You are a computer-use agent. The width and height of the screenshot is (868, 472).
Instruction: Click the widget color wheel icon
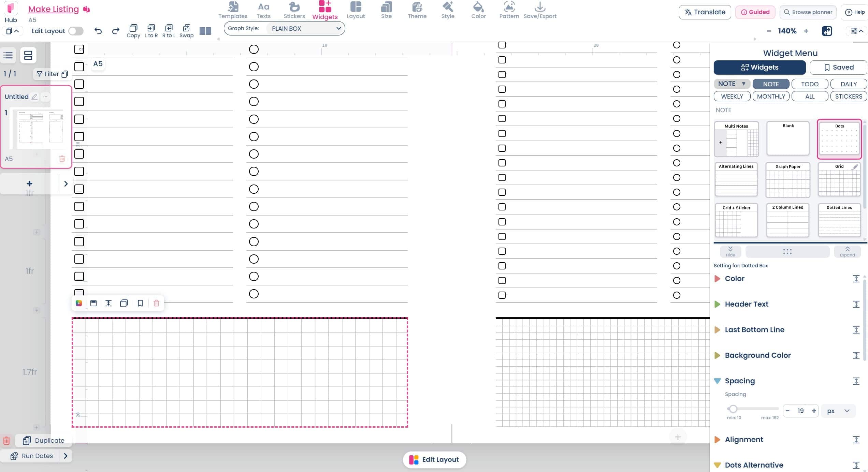[79, 303]
